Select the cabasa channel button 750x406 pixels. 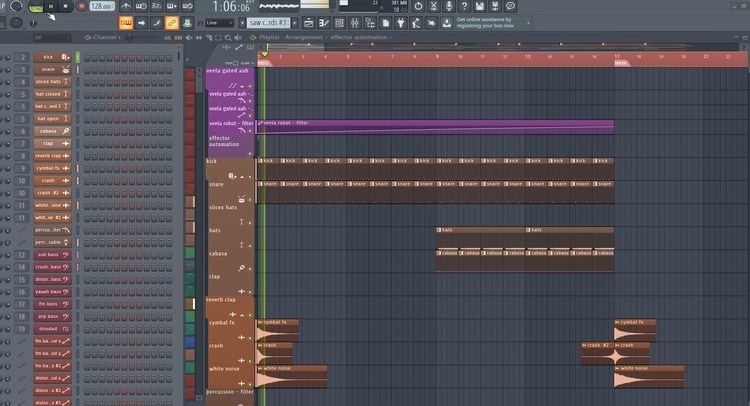click(52, 131)
